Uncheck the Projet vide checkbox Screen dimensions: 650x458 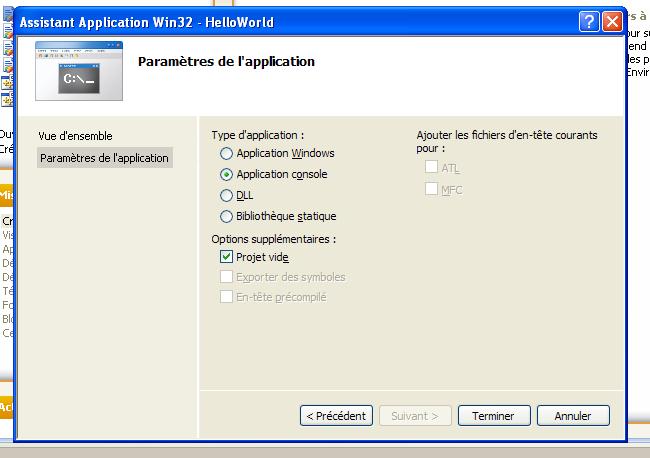point(226,257)
